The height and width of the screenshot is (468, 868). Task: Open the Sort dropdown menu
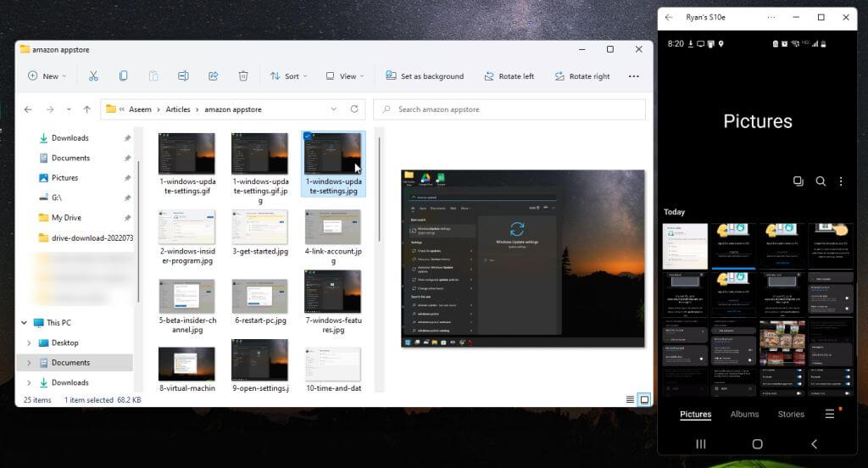[289, 76]
